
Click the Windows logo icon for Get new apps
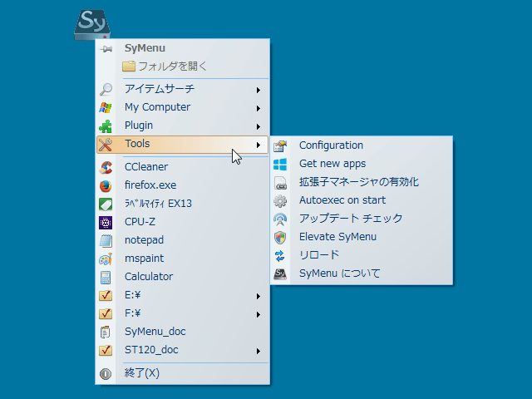click(280, 165)
